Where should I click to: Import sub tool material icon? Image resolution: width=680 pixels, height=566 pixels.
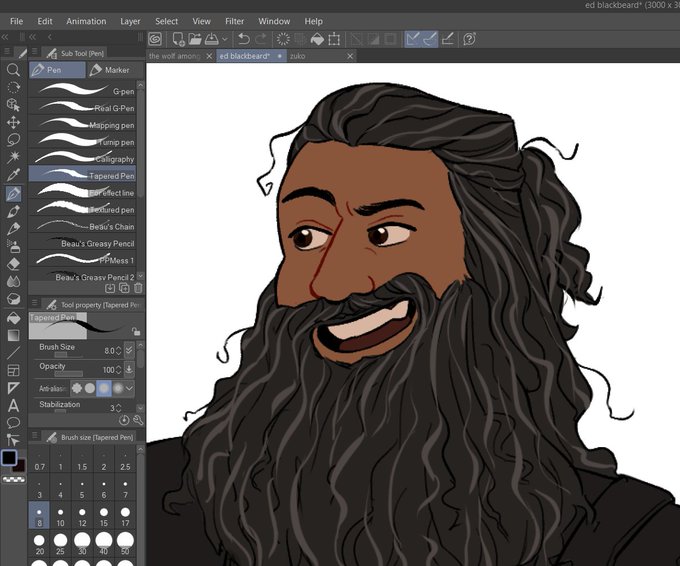click(110, 288)
